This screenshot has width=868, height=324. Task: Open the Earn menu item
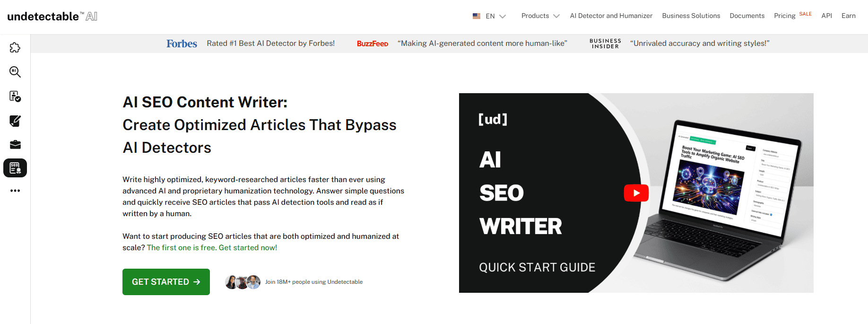(x=849, y=16)
